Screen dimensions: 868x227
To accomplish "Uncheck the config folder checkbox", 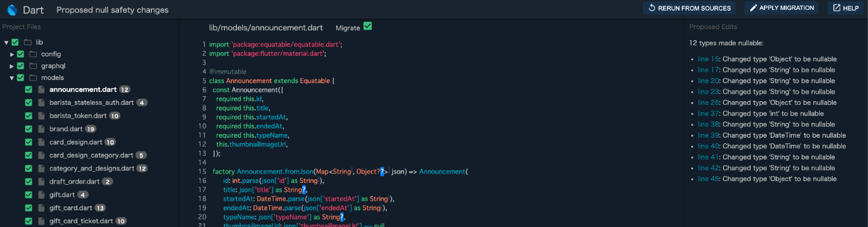I will 20,55.
